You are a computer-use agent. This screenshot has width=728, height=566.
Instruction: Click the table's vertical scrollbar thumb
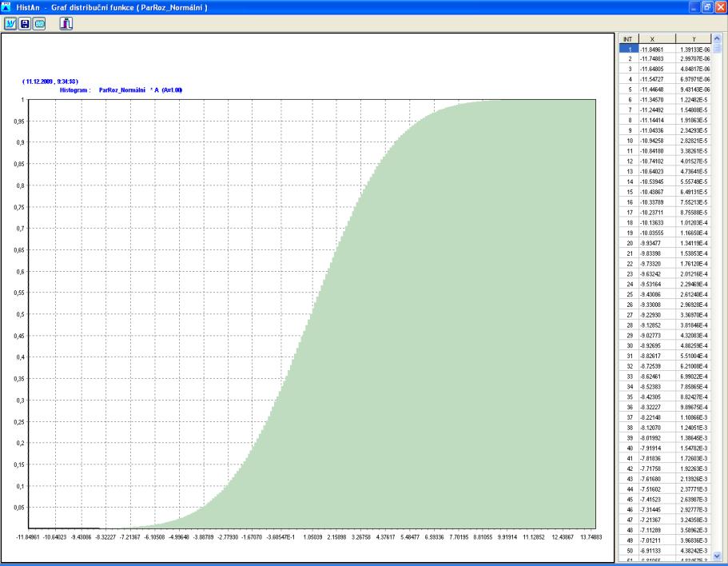click(716, 48)
